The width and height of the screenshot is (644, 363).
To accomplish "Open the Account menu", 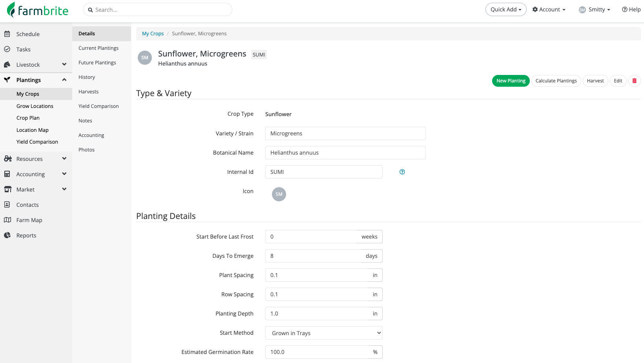I will tap(549, 10).
